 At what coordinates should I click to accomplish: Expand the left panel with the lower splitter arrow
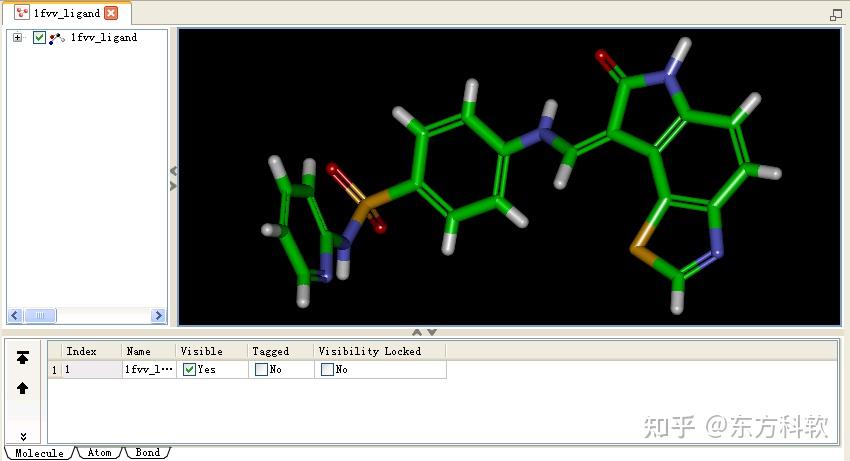(173, 186)
